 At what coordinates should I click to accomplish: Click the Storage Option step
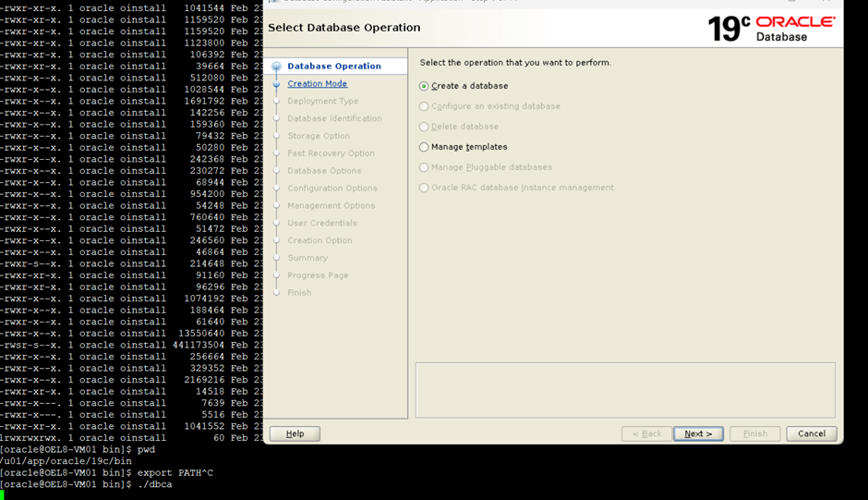318,136
